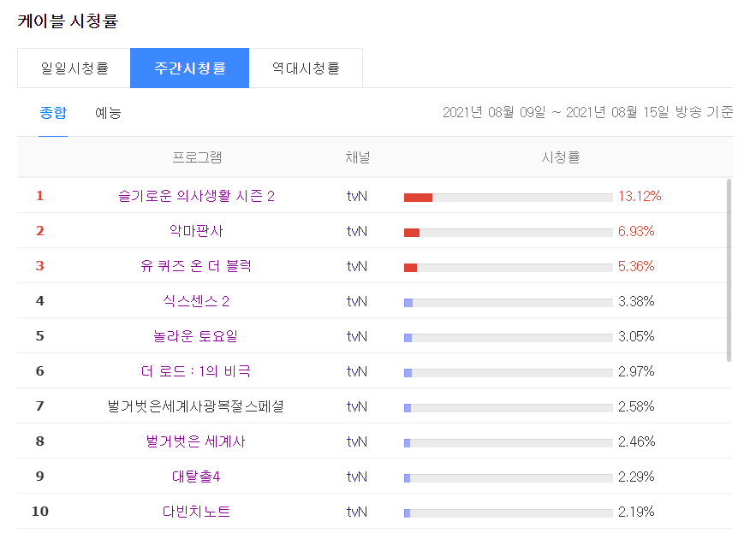The image size is (756, 533).
Task: Select the 종합 sub-tab
Action: point(53,113)
